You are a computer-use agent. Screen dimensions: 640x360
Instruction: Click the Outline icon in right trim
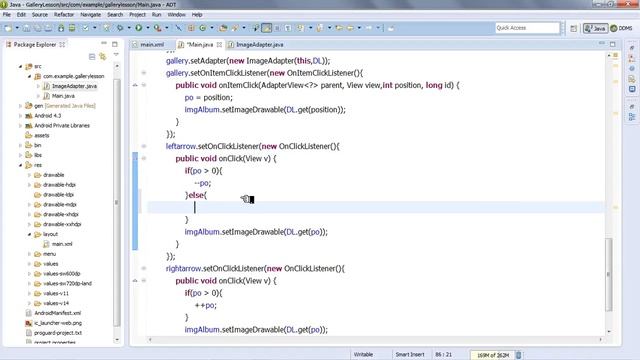click(632, 118)
